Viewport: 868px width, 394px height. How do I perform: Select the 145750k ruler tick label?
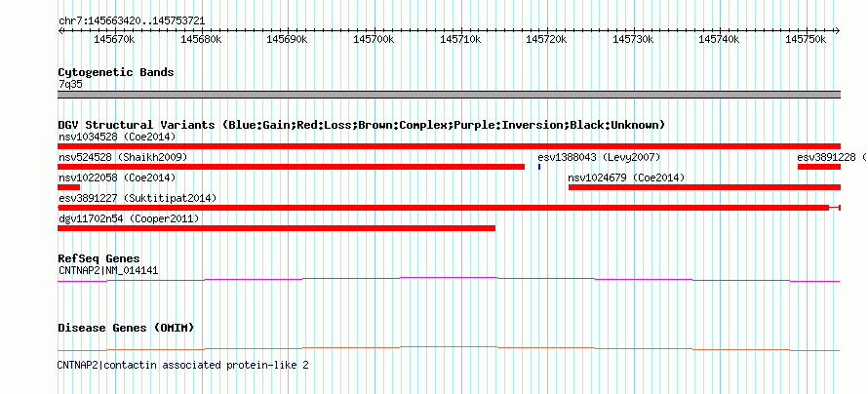click(x=806, y=39)
